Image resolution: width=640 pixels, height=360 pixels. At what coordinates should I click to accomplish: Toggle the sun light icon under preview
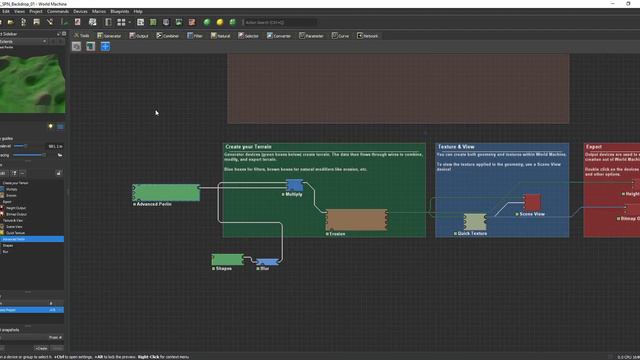tap(51, 127)
